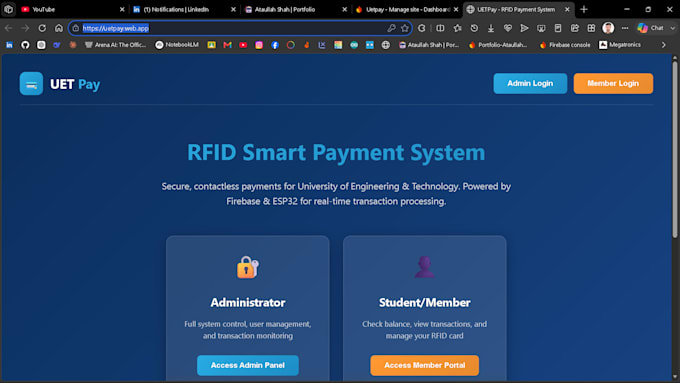
Task: Open the NotebookLM bookmark
Action: [x=177, y=45]
